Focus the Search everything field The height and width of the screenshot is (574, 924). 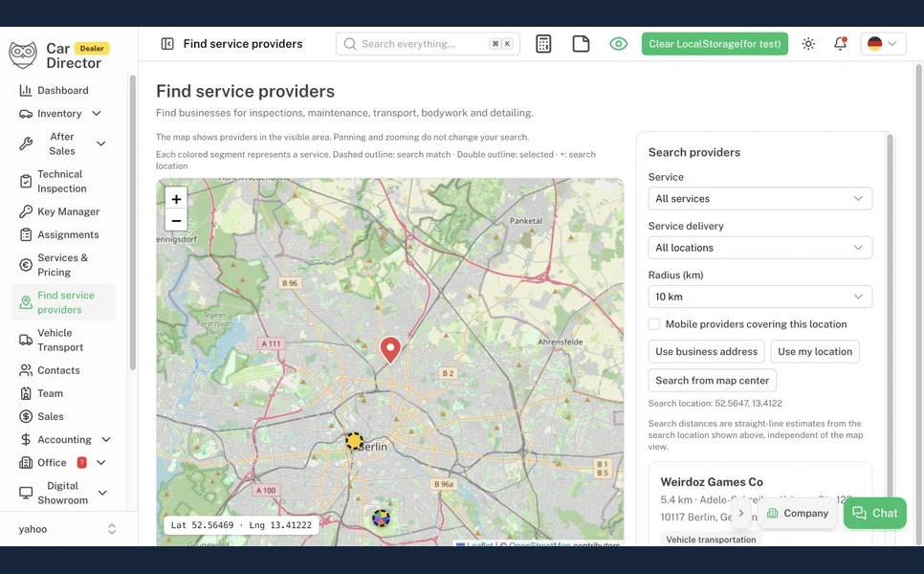click(x=428, y=44)
